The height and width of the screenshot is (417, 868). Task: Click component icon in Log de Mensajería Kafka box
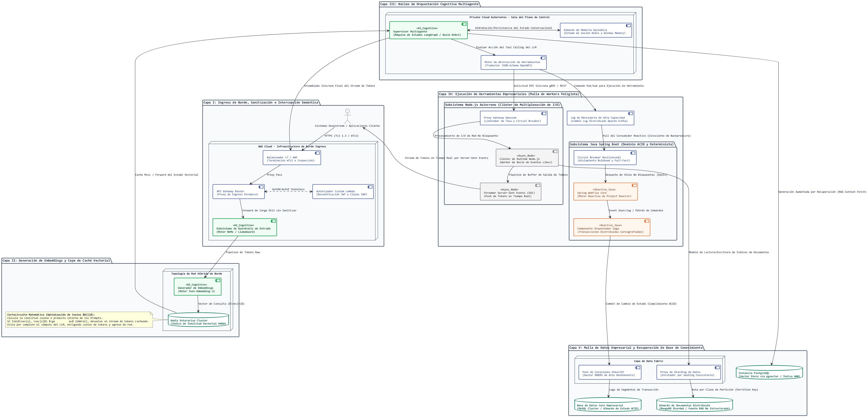tap(630, 114)
